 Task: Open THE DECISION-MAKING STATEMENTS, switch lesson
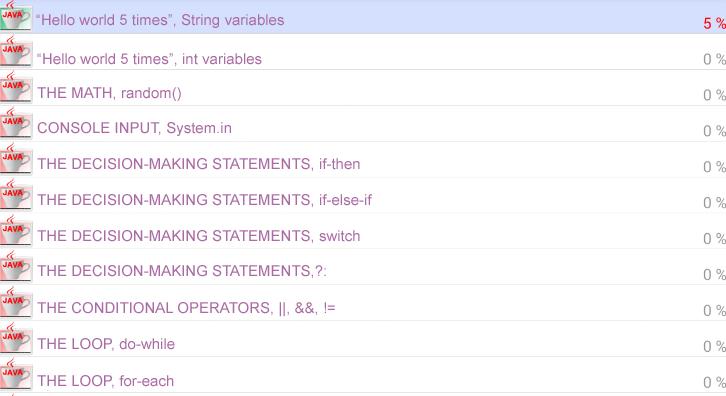click(x=199, y=236)
